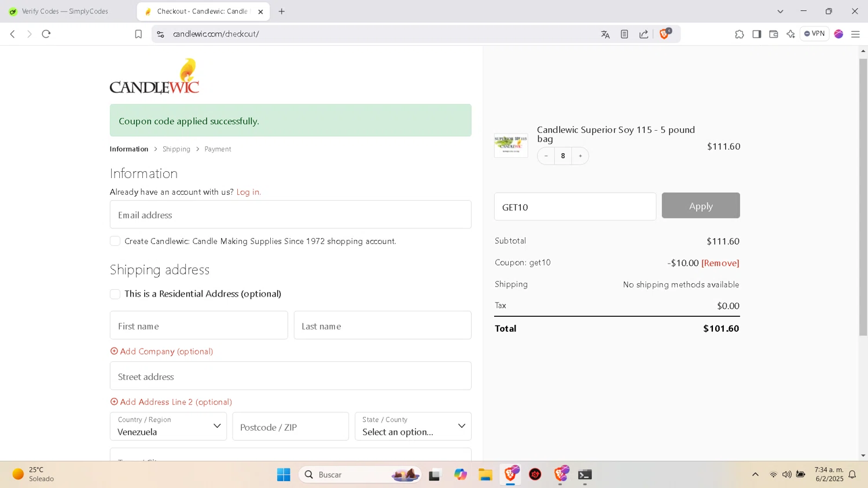Image resolution: width=868 pixels, height=488 pixels.
Task: Open the notifications bell icon
Action: coord(852,475)
